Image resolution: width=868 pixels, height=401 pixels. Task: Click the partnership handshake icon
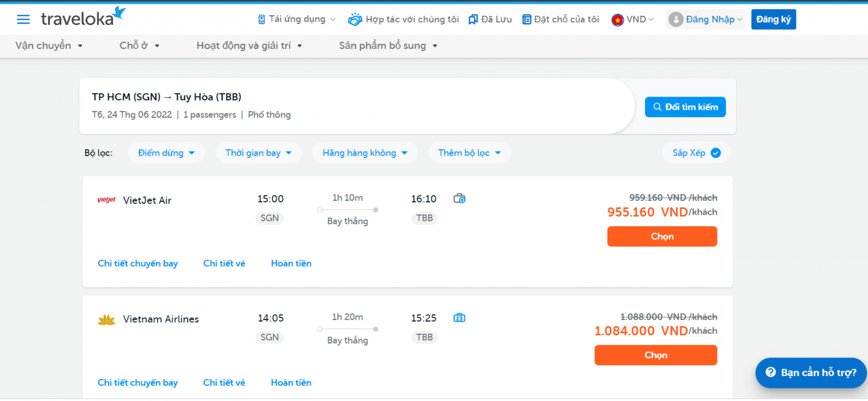click(x=355, y=20)
